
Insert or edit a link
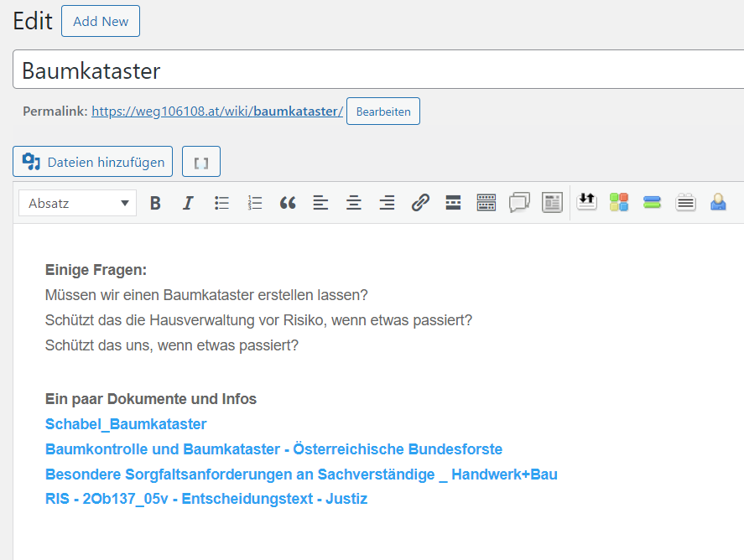[420, 203]
